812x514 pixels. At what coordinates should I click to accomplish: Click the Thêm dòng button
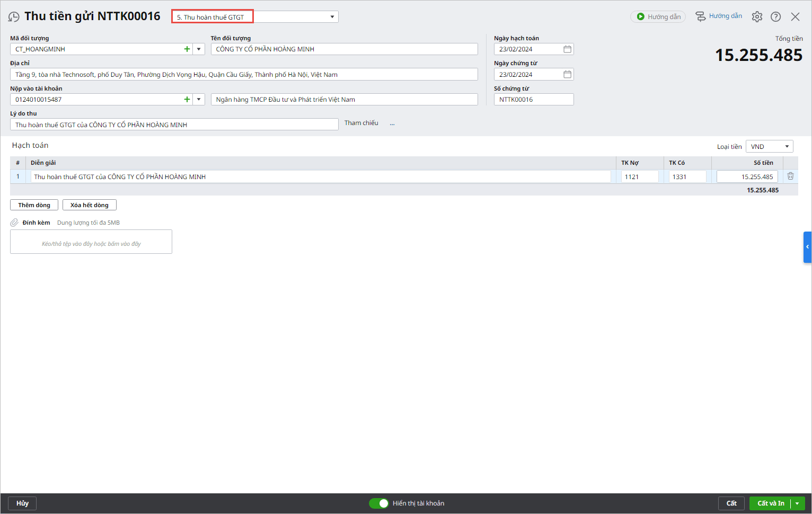34,205
